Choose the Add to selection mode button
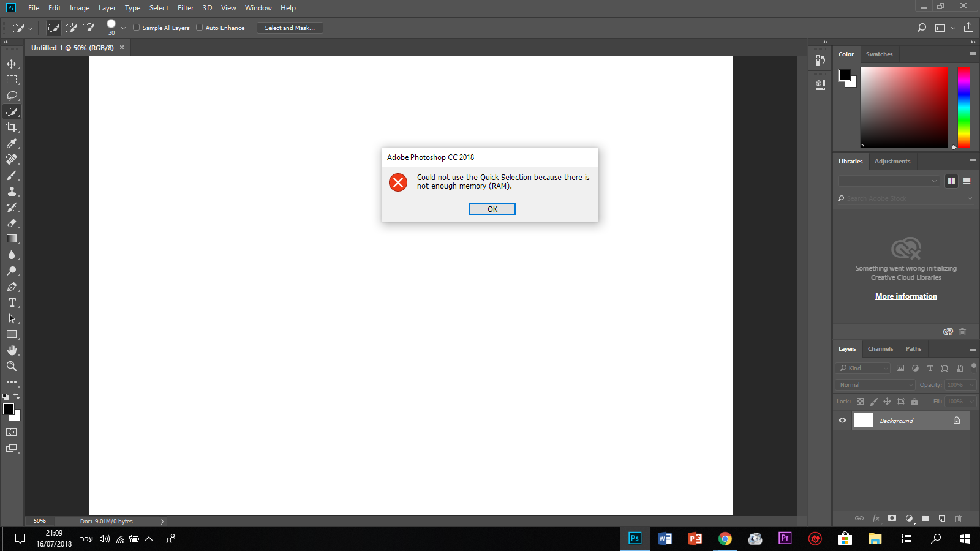Viewport: 980px width, 551px height. (x=71, y=28)
